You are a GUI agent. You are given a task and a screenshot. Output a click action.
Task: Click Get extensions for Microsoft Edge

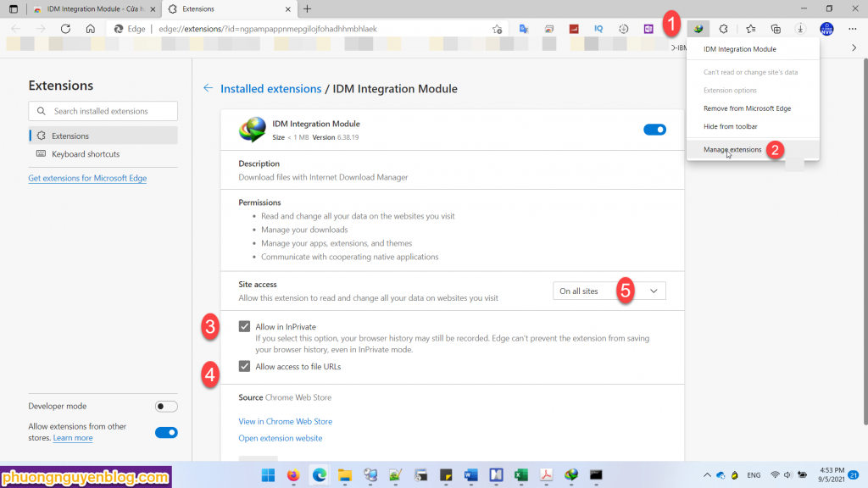point(87,178)
